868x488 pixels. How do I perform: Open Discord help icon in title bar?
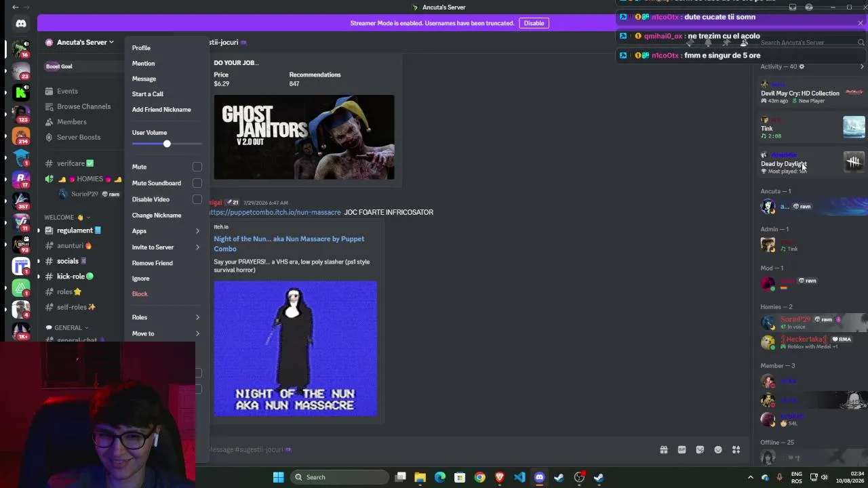(809, 7)
